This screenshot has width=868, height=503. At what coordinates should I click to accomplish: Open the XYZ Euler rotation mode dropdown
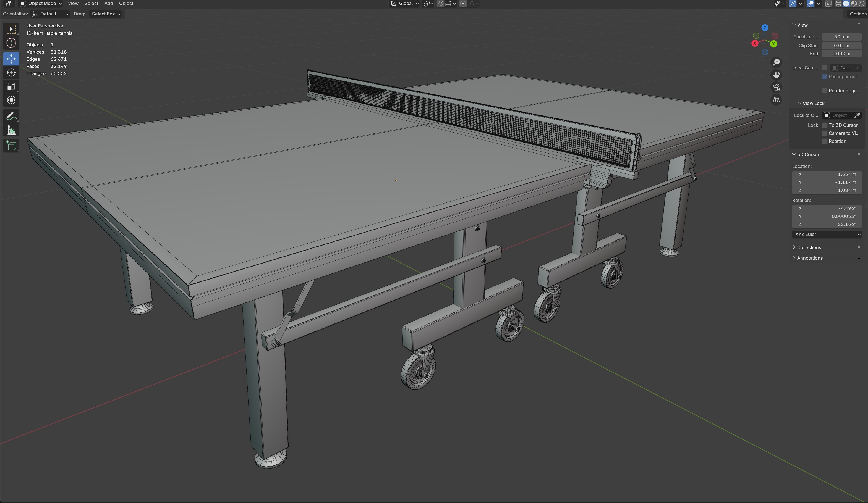click(x=827, y=235)
